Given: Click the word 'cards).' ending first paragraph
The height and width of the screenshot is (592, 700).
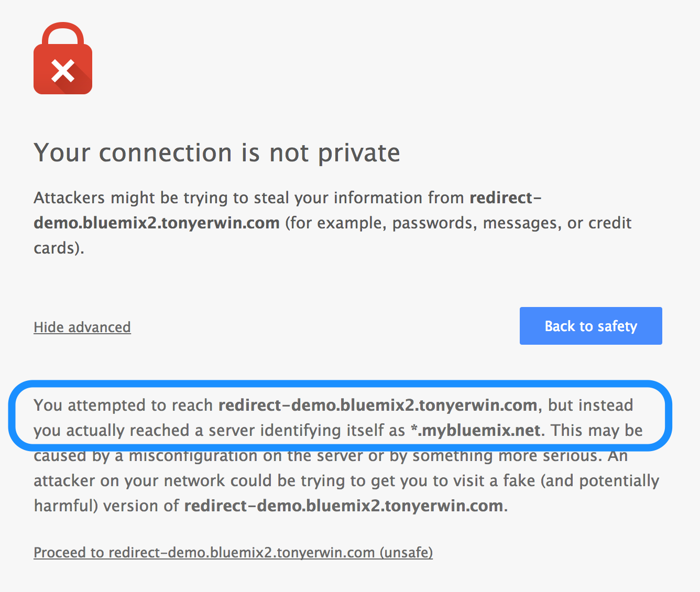Looking at the screenshot, I should tap(59, 248).
